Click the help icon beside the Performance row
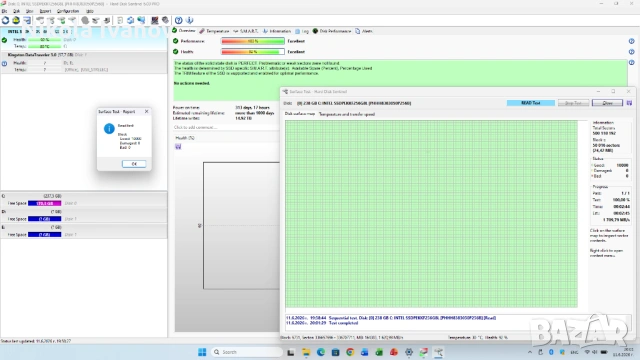 pos(631,41)
